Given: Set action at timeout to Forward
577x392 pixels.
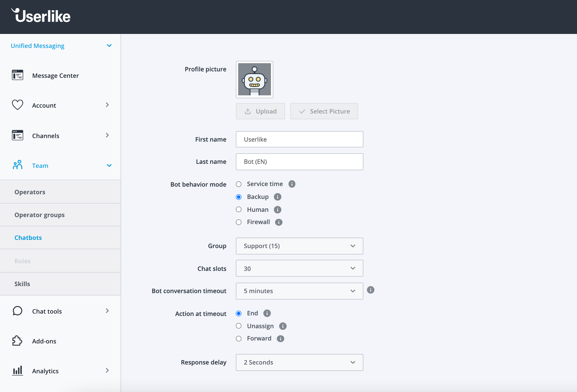Looking at the screenshot, I should point(239,338).
